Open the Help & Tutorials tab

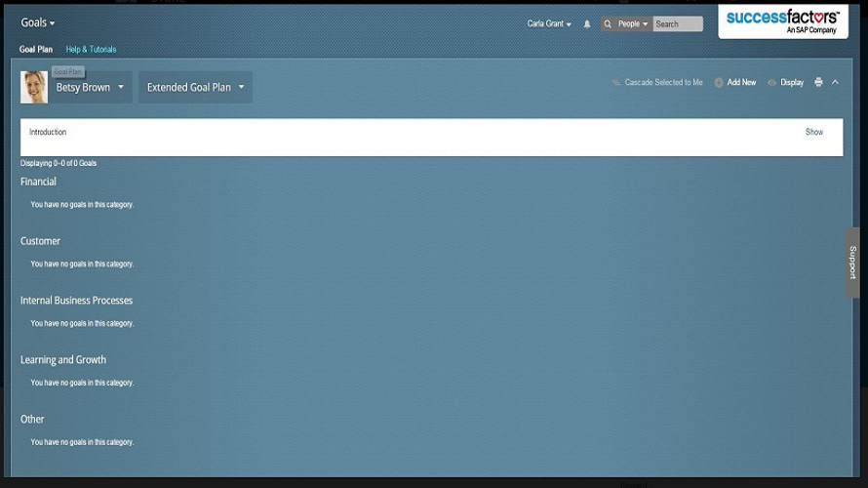pyautogui.click(x=91, y=49)
